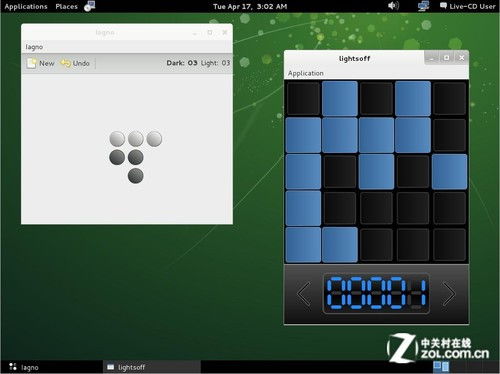This screenshot has height=374, width=500.
Task: Open the Places menu in top panel
Action: (66, 6)
